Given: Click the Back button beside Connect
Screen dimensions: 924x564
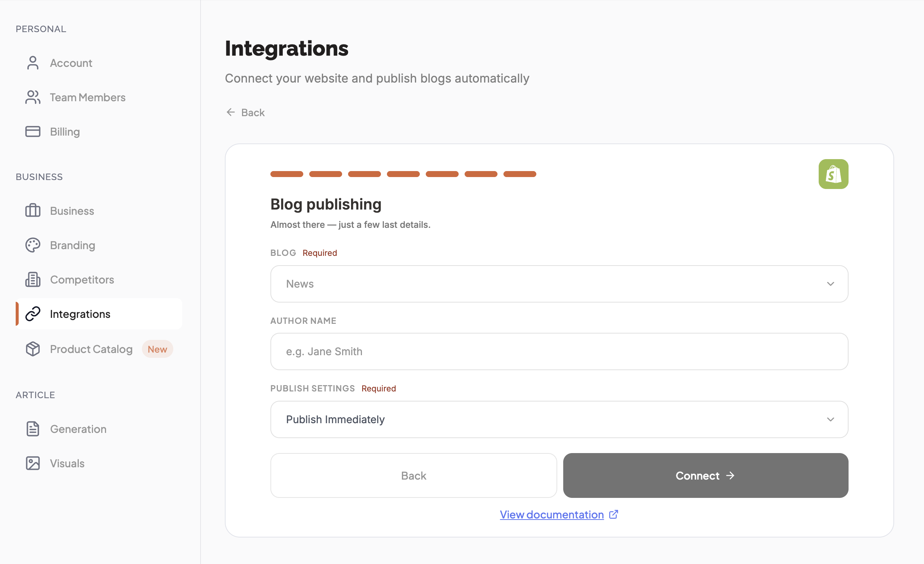Looking at the screenshot, I should click(413, 475).
